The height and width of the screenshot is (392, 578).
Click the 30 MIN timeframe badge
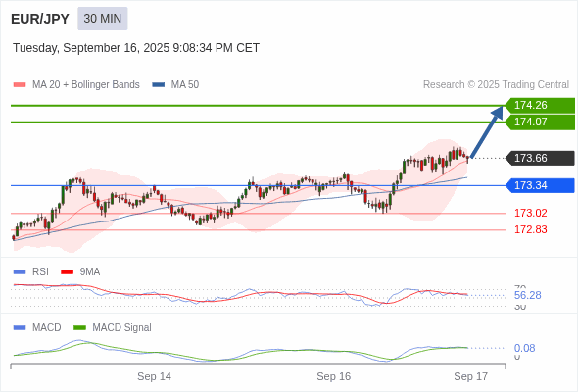coord(103,19)
